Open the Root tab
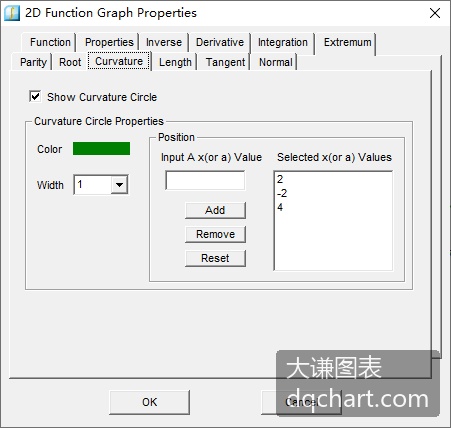The width and height of the screenshot is (451, 428). coord(70,62)
